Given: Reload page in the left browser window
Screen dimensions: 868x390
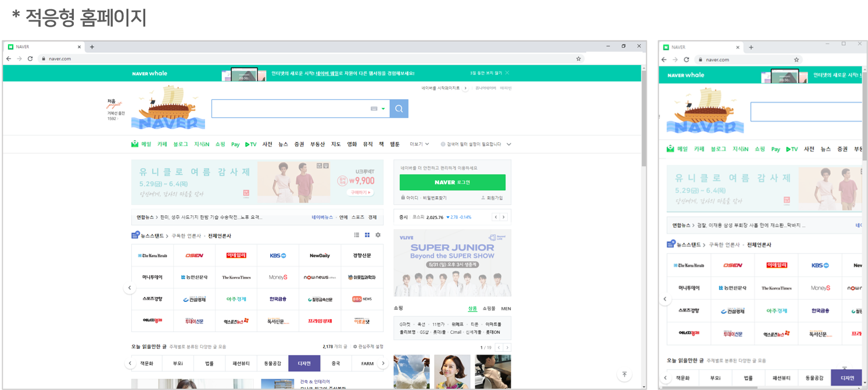Looking at the screenshot, I should click(30, 59).
